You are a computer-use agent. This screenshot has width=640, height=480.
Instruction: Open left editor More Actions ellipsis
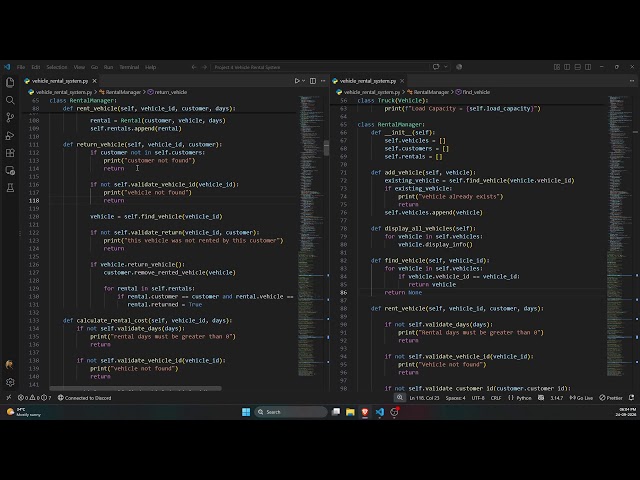(323, 81)
